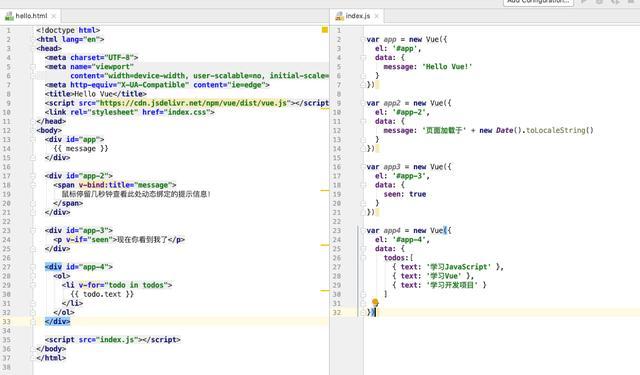
Task: Click the X-UA-Compatible meta tag line
Action: pos(157,85)
